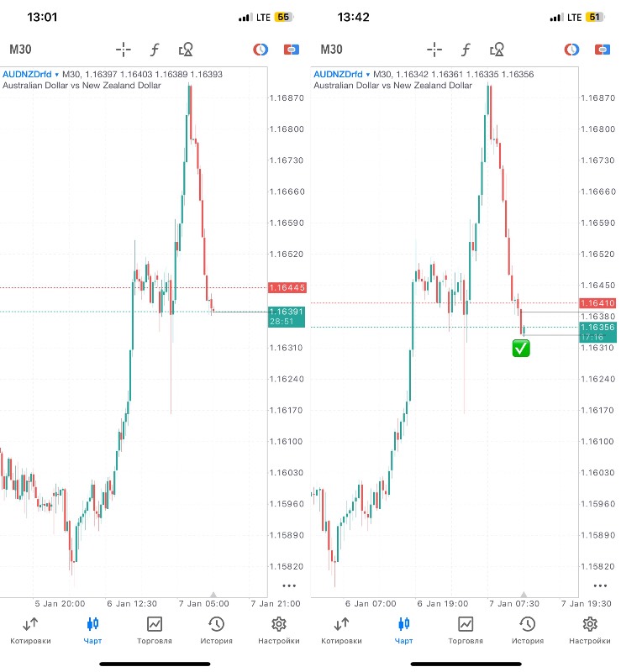Open История history icon in right screen

click(528, 629)
